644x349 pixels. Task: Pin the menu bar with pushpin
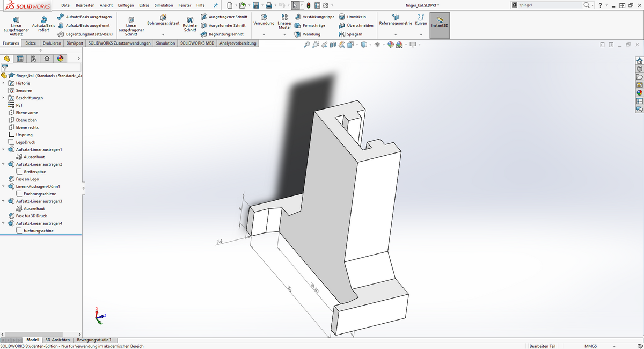216,5
